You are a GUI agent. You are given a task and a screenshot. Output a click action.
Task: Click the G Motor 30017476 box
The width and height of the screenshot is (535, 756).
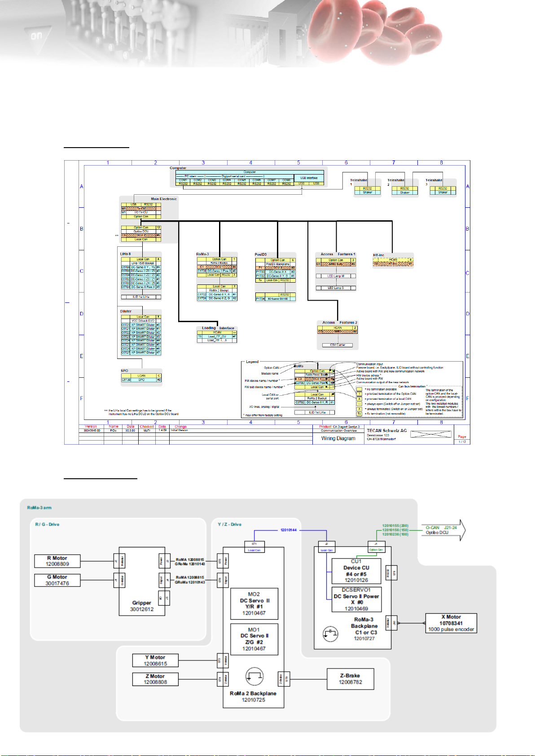(57, 580)
